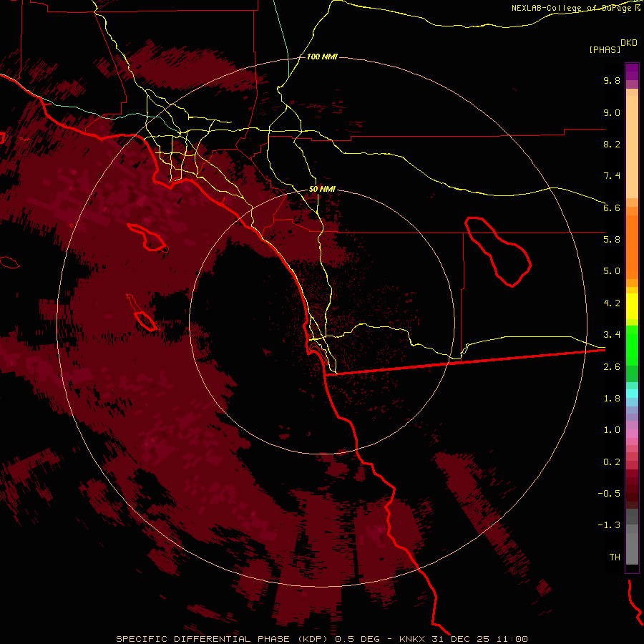The width and height of the screenshot is (644, 644).
Task: Click the 50 NMI range ring label
Action: pyautogui.click(x=322, y=190)
